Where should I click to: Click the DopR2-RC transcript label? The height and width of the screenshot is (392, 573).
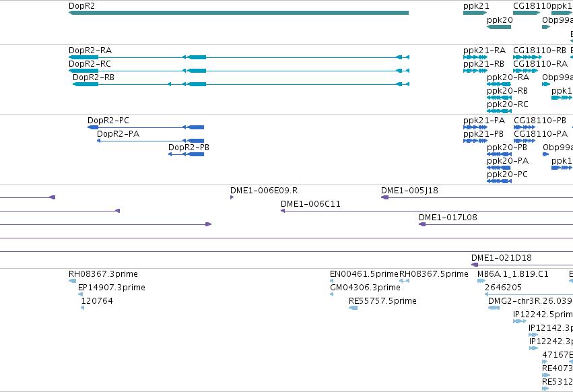pos(90,64)
